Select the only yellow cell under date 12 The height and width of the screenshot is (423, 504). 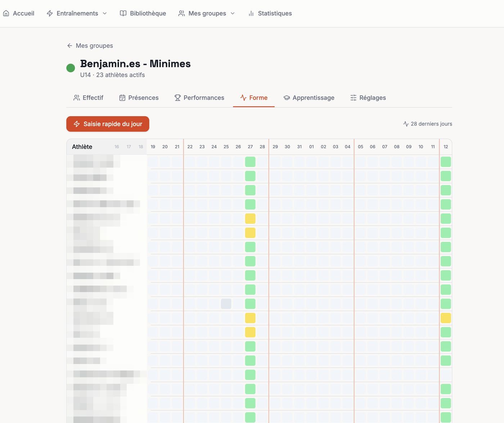[x=446, y=318]
